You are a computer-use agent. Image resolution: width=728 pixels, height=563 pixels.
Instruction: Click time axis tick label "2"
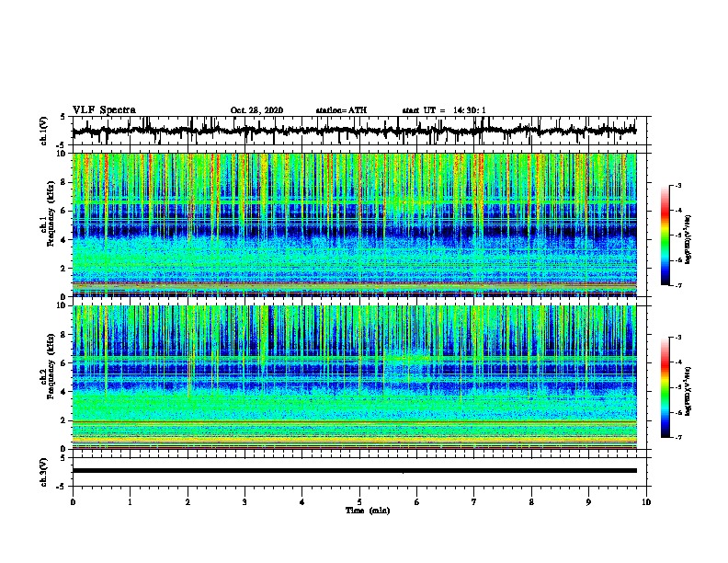(188, 502)
